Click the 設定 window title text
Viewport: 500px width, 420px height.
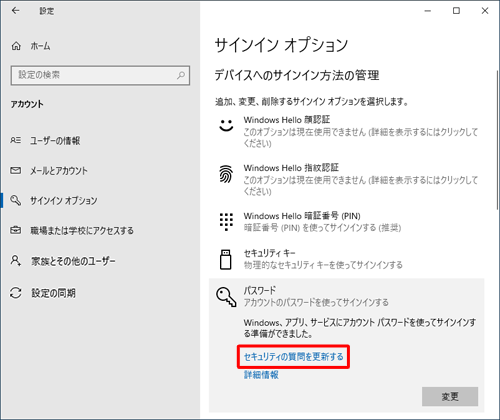47,11
